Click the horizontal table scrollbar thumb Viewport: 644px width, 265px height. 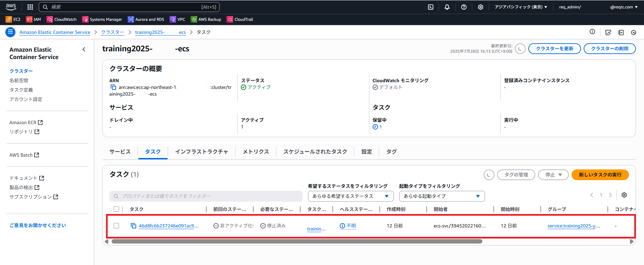[x=297, y=242]
